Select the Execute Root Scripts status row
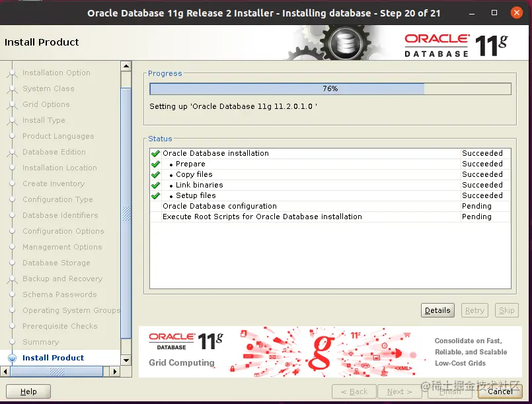 (x=330, y=217)
